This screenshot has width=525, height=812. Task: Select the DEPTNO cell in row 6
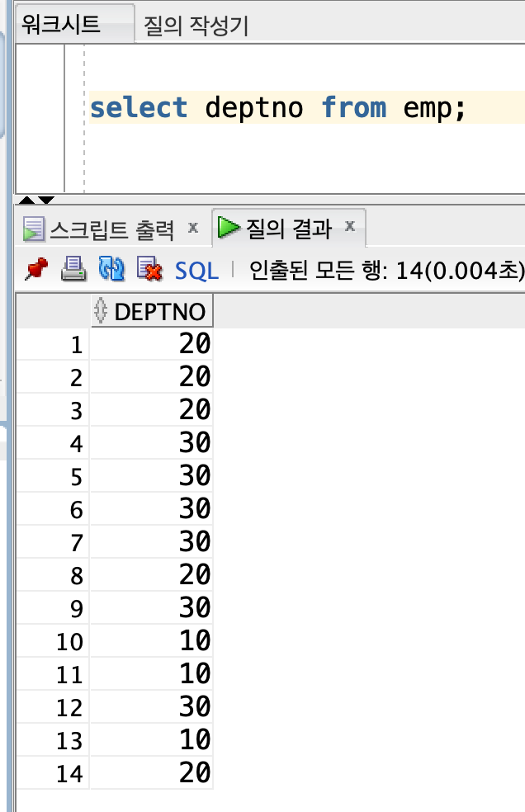click(x=152, y=509)
